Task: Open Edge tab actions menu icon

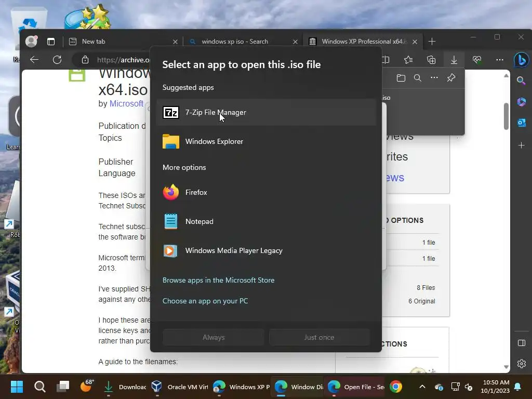Action: pos(51,42)
